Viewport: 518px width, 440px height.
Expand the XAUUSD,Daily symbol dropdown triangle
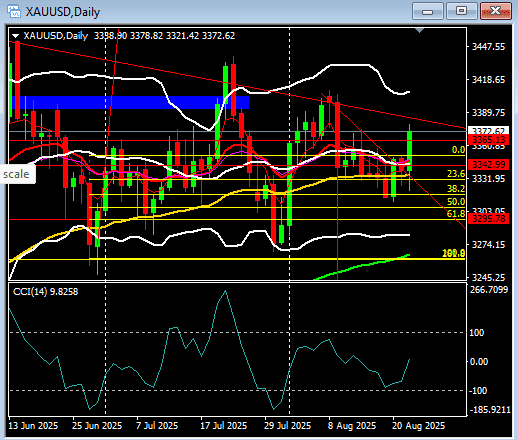[15, 36]
